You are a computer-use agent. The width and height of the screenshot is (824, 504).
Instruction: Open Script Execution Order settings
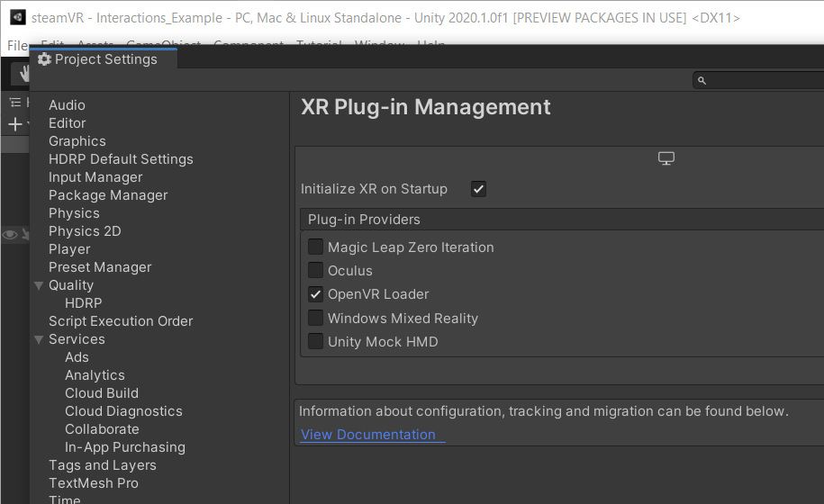tap(121, 321)
